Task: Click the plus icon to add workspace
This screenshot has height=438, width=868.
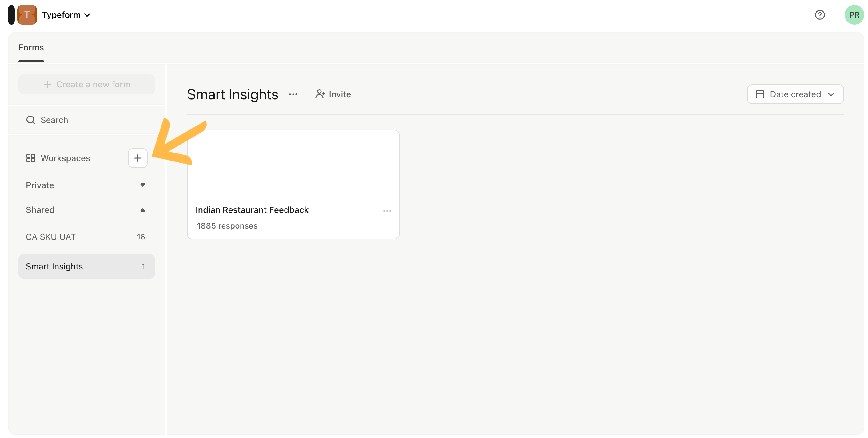Action: pos(137,158)
